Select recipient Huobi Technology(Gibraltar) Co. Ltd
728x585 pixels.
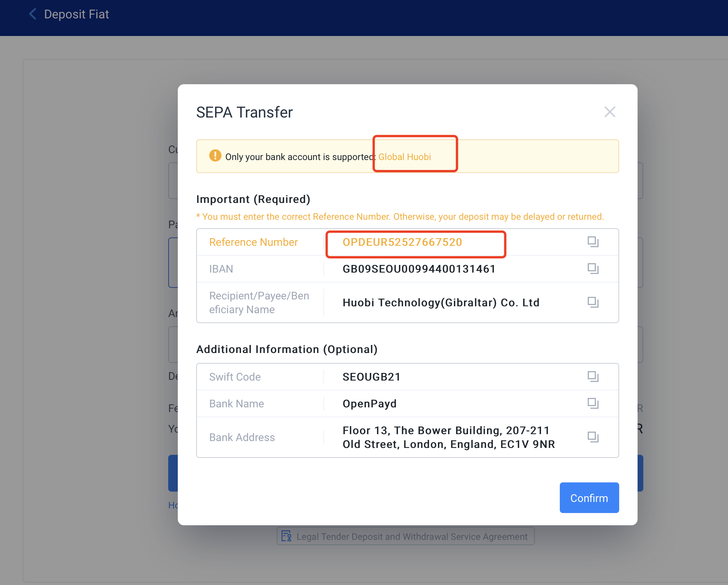[x=441, y=302]
